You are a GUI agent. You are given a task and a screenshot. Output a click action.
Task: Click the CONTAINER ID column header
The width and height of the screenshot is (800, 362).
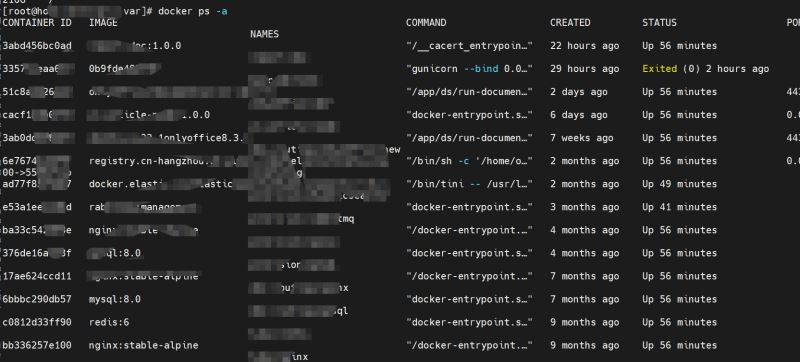[37, 23]
